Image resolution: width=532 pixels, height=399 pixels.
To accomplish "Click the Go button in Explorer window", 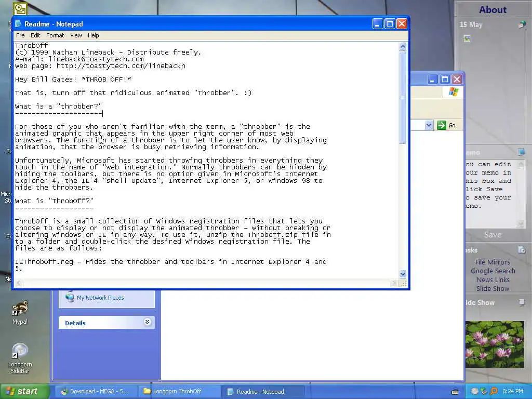I will tap(446, 125).
